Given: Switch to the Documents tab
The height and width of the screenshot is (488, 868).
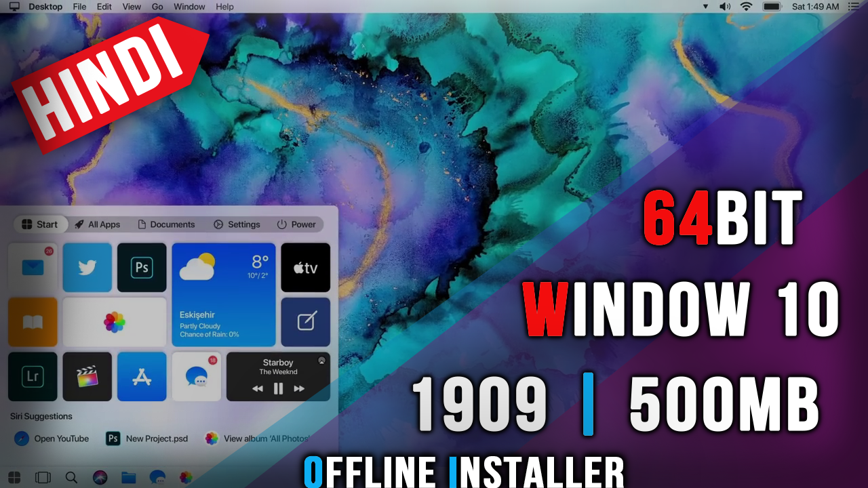Looking at the screenshot, I should [166, 224].
